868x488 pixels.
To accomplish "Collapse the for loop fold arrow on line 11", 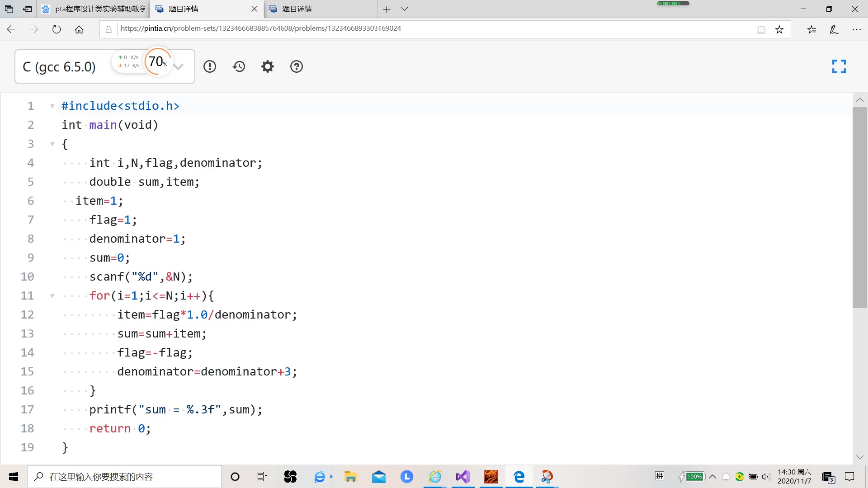I will pyautogui.click(x=52, y=296).
